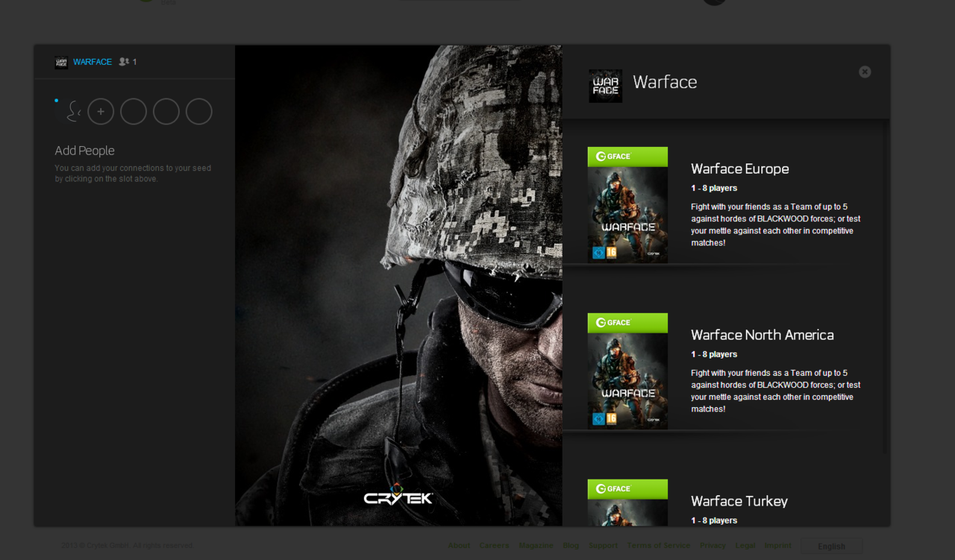Open the Legal footer link
Image resolution: width=955 pixels, height=560 pixels.
pyautogui.click(x=745, y=546)
